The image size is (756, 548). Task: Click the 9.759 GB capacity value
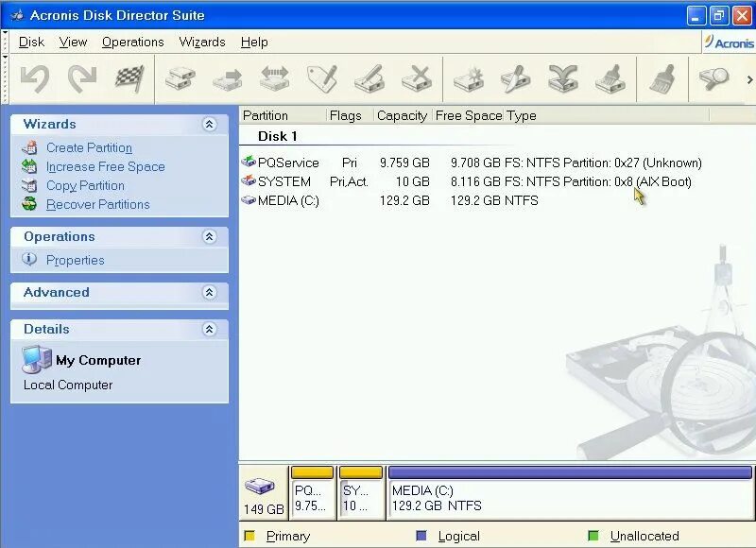404,163
